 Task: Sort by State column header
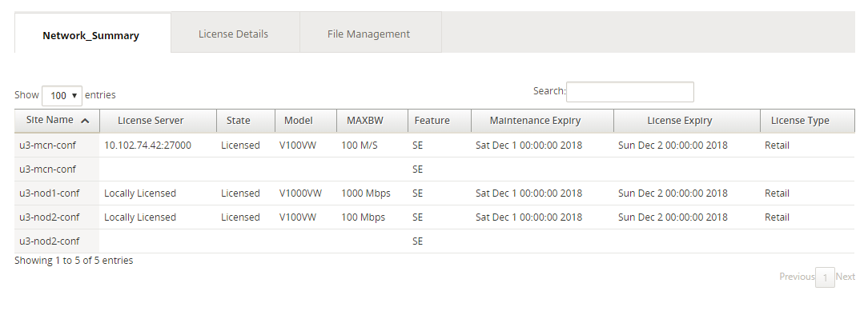pyautogui.click(x=246, y=121)
